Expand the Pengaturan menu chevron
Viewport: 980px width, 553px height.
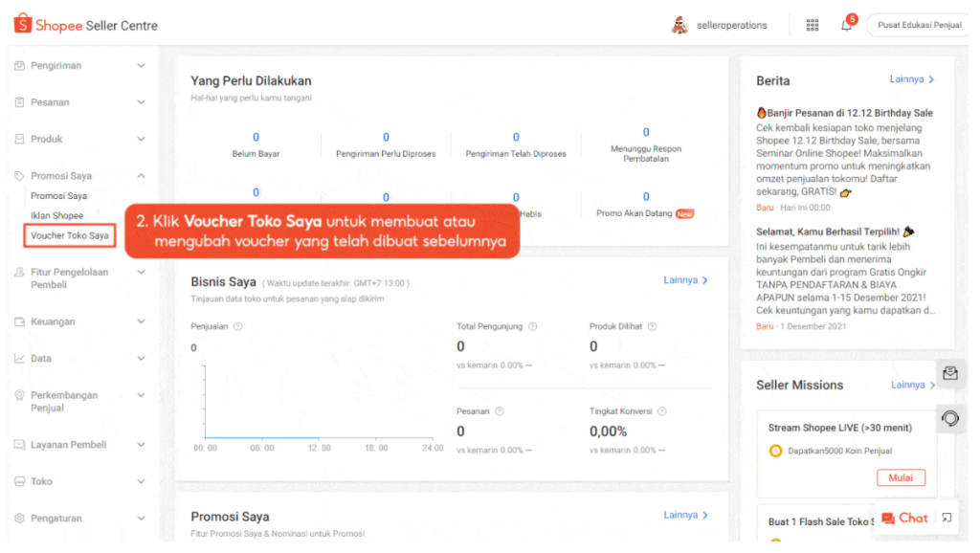tap(142, 519)
